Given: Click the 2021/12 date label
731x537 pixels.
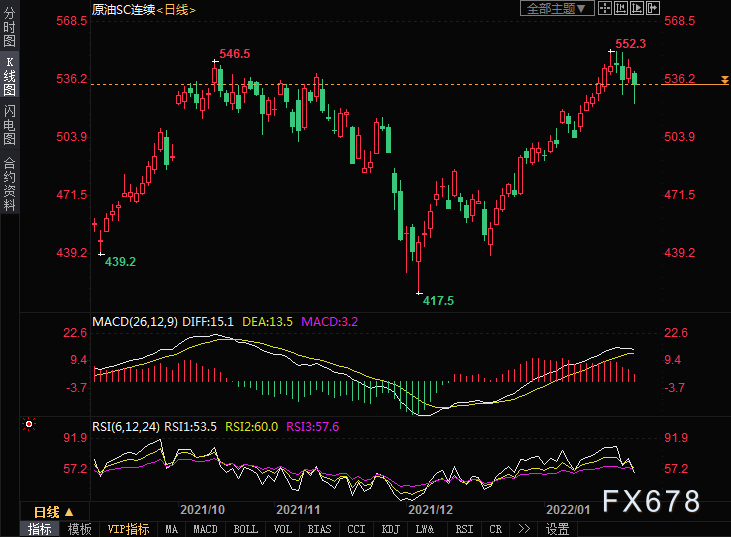Looking at the screenshot, I should click(x=431, y=509).
